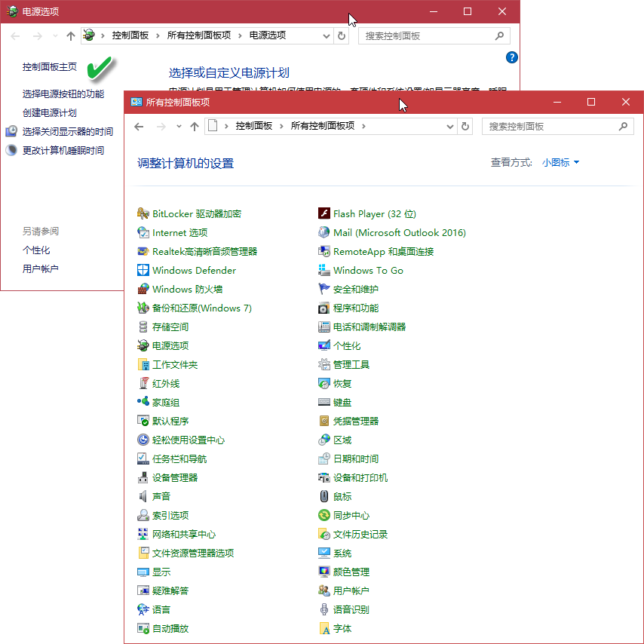The height and width of the screenshot is (644, 644).
Task: Click the search box in 电源选项 window
Action: pyautogui.click(x=434, y=36)
